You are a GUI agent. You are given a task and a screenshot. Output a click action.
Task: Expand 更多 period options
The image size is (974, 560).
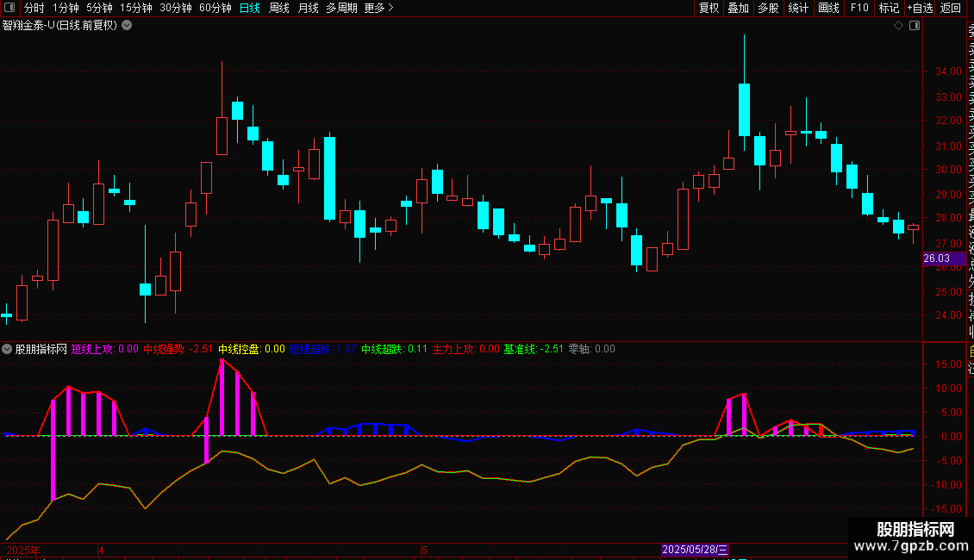(x=378, y=8)
